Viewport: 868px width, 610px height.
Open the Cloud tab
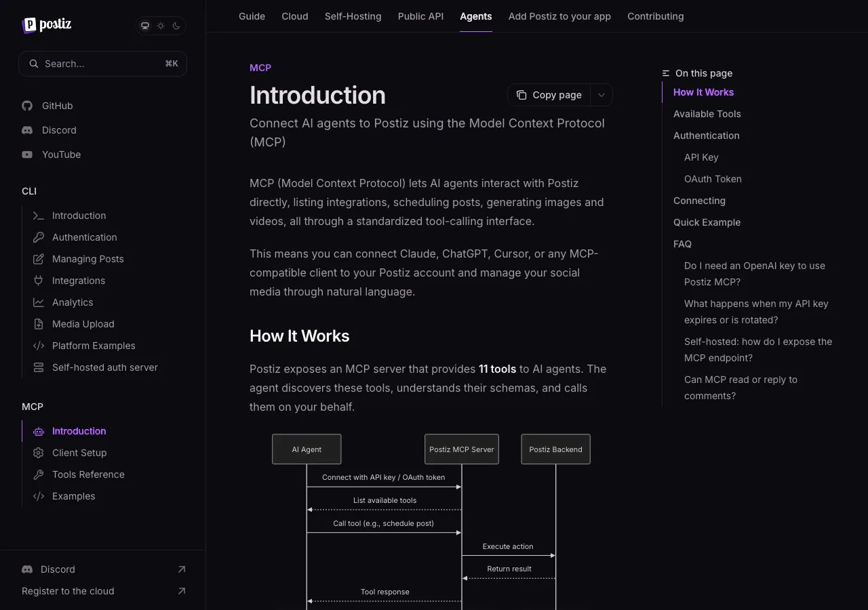pyautogui.click(x=295, y=16)
